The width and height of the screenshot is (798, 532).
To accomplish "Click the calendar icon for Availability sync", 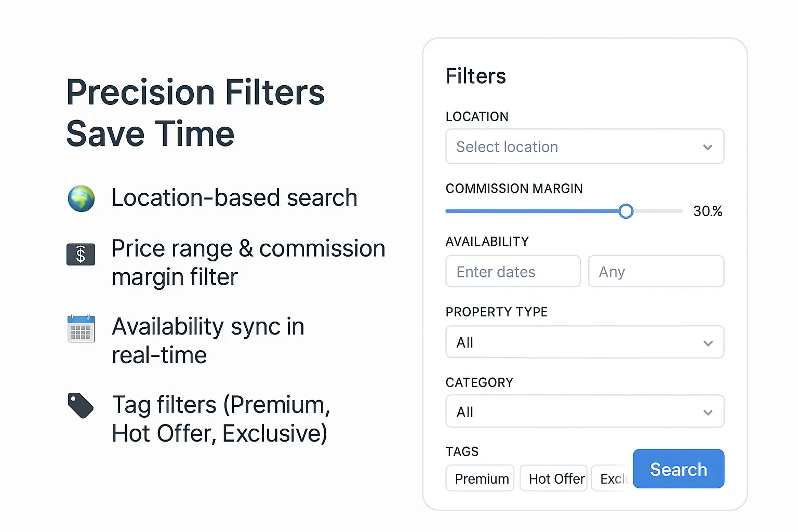I will pos(81,329).
